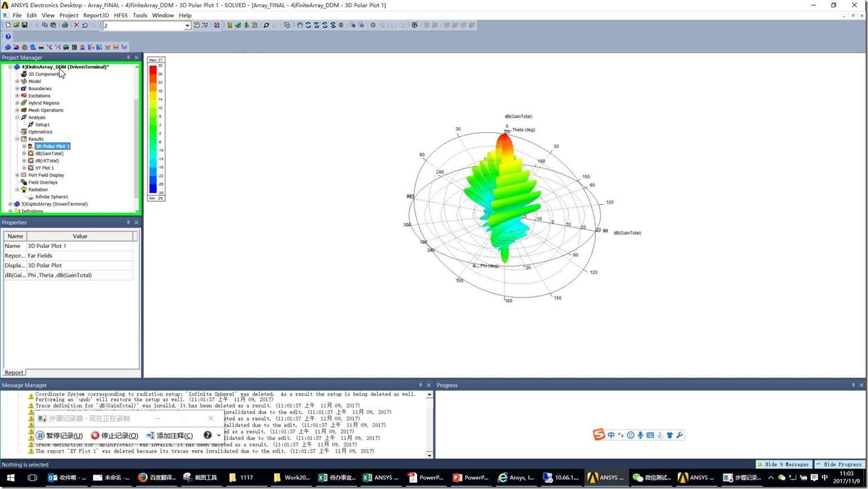Pin the Progress panel
868x489 pixels.
coord(853,385)
